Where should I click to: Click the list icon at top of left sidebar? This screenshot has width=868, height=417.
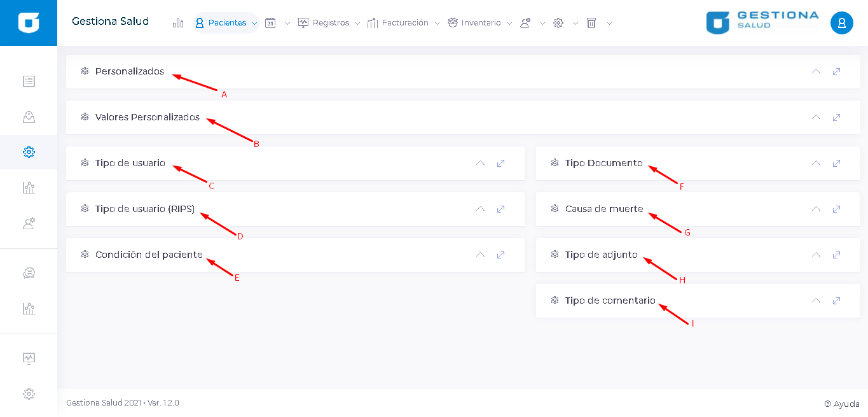[29, 81]
